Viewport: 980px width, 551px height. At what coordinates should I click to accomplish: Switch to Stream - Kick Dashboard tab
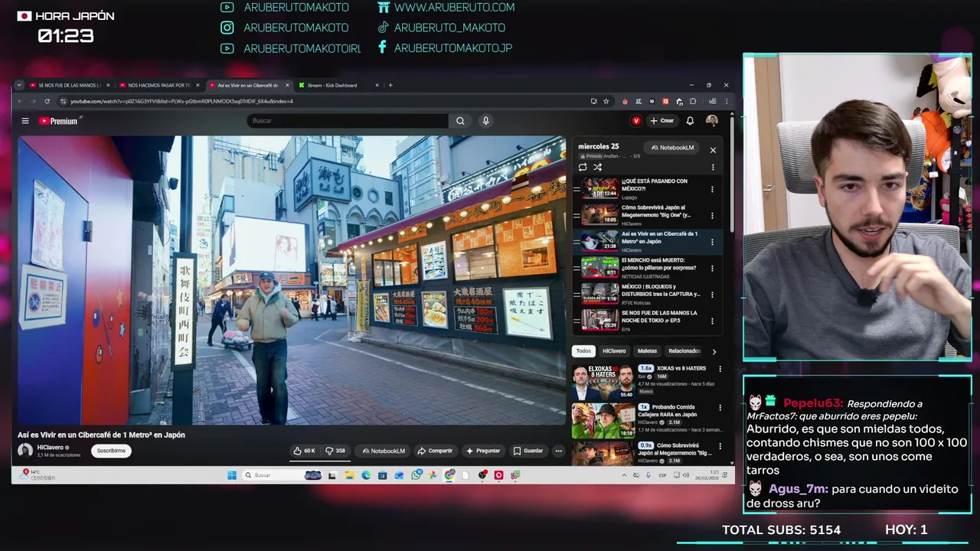tap(337, 85)
